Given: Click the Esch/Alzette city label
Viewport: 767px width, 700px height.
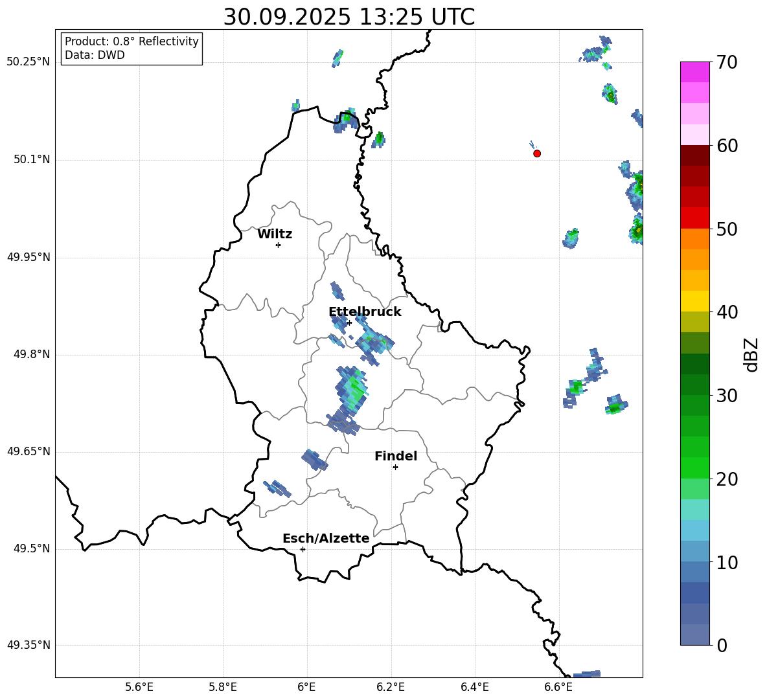Looking at the screenshot, I should (x=326, y=538).
